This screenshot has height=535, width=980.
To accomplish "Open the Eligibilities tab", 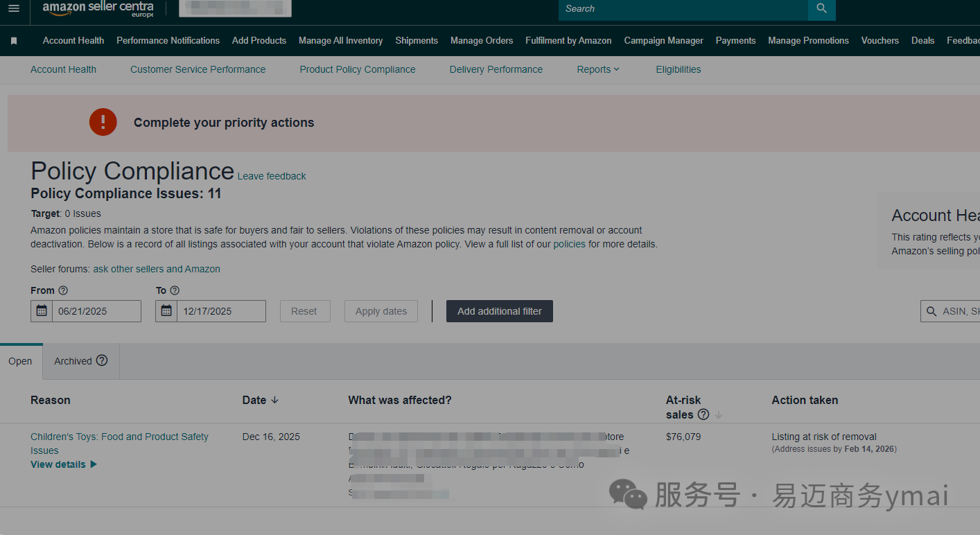I will (678, 69).
